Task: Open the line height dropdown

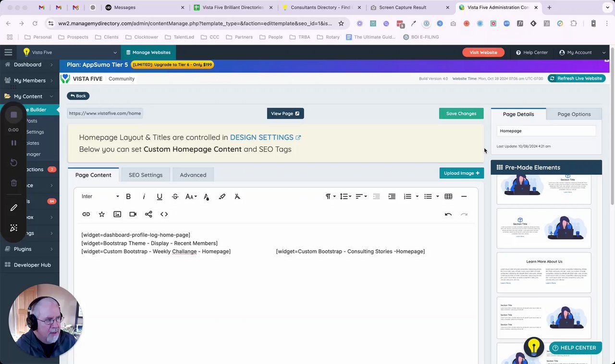Action: click(345, 196)
